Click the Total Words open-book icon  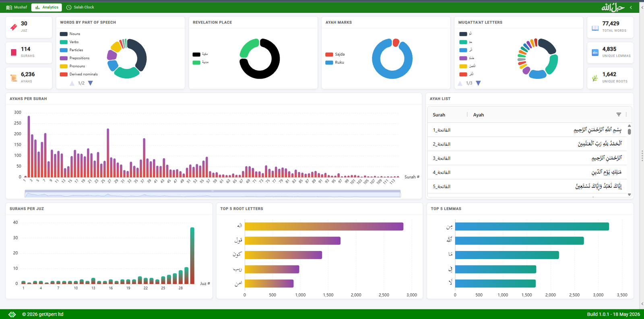595,28
